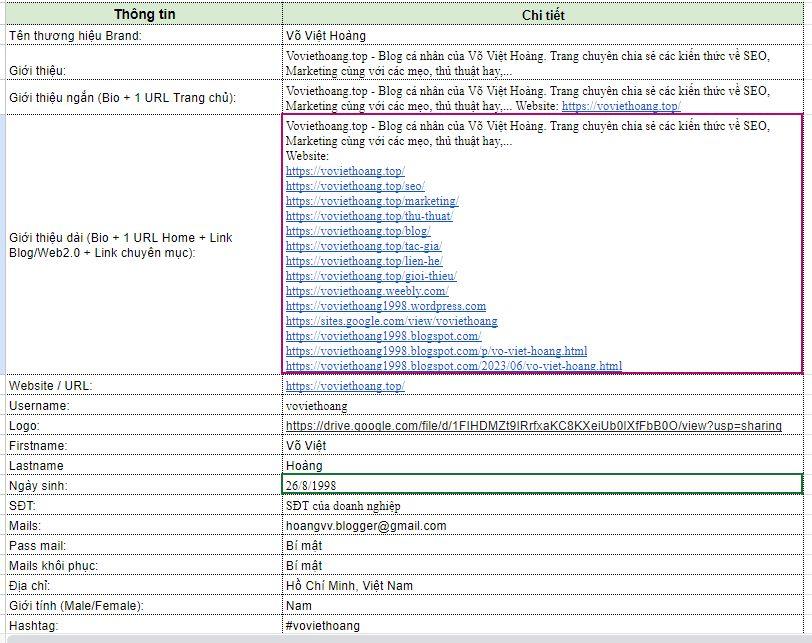Open the Google Drive logo file link
The width and height of the screenshot is (812, 643).
533,426
